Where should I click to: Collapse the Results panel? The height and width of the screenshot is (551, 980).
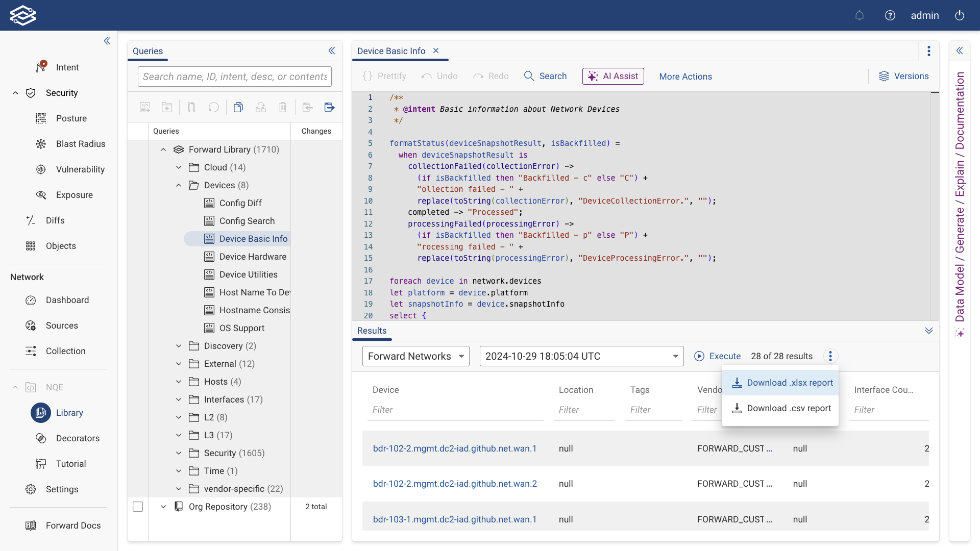[929, 331]
